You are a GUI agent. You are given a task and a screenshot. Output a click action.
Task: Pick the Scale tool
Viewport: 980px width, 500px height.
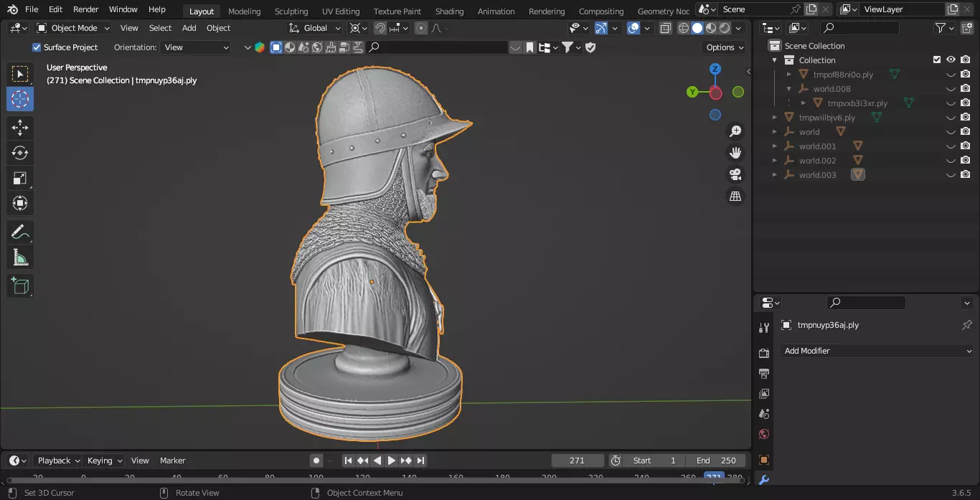[x=20, y=178]
